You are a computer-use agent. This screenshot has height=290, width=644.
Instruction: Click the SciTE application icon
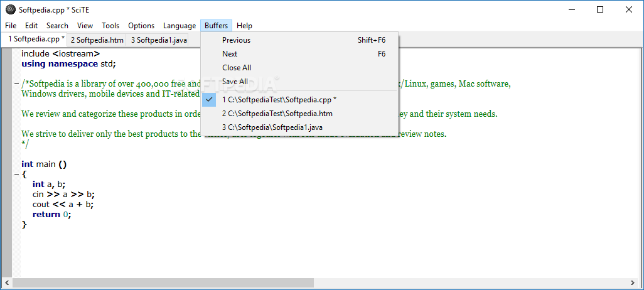[11, 9]
